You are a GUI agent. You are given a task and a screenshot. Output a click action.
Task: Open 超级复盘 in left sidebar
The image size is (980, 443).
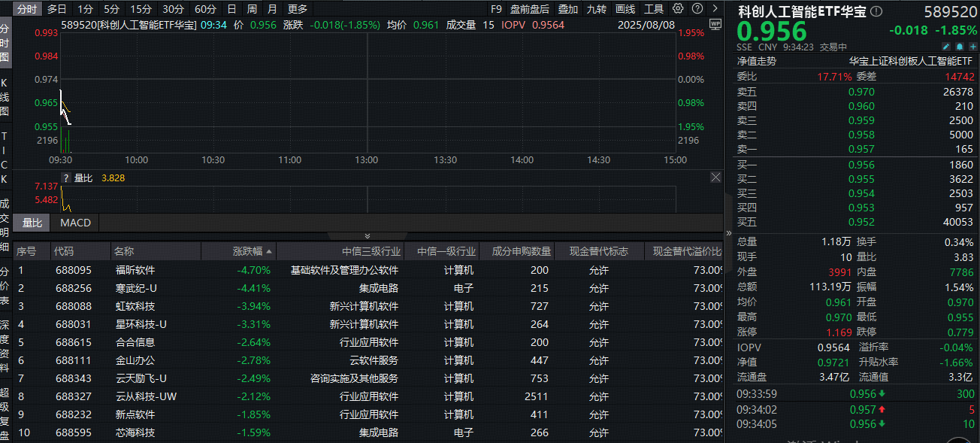tap(5, 413)
